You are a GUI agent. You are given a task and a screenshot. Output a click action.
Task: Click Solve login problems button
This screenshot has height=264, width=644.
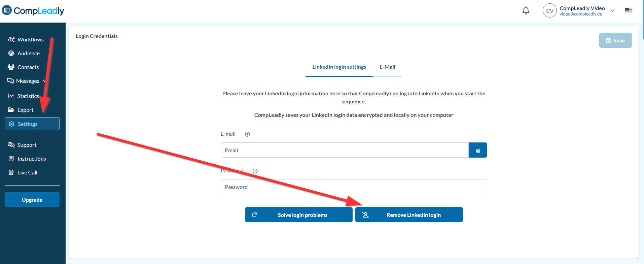298,214
